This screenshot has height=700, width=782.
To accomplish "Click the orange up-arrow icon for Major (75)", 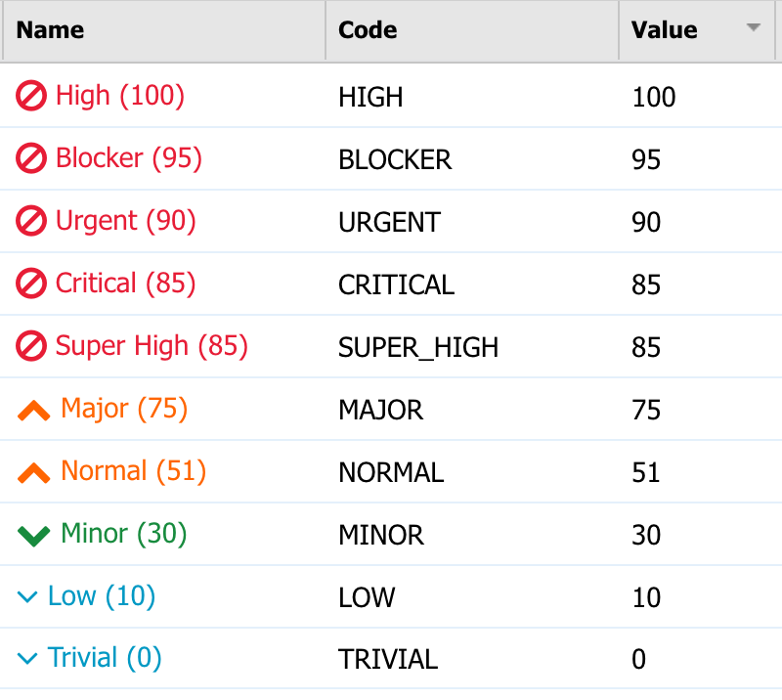I will 33,411.
